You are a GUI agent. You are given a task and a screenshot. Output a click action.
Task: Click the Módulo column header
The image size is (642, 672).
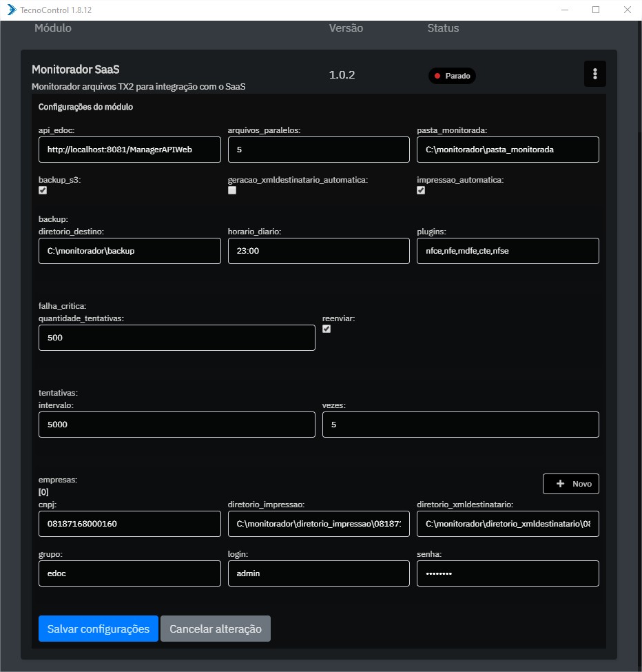(x=53, y=28)
